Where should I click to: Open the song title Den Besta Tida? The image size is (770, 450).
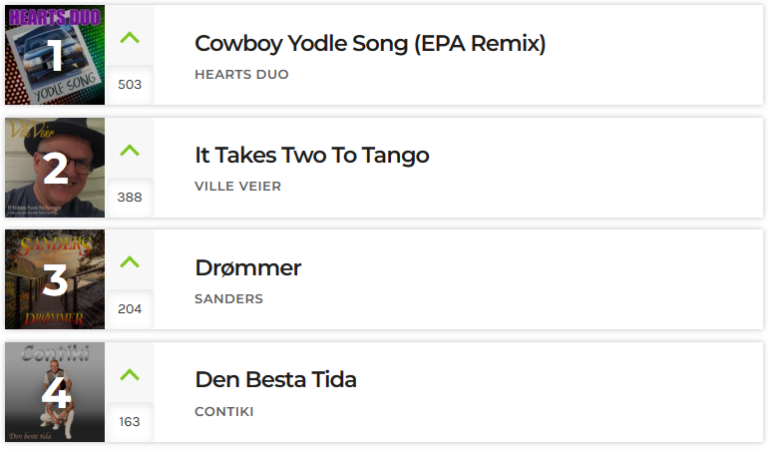tap(275, 380)
